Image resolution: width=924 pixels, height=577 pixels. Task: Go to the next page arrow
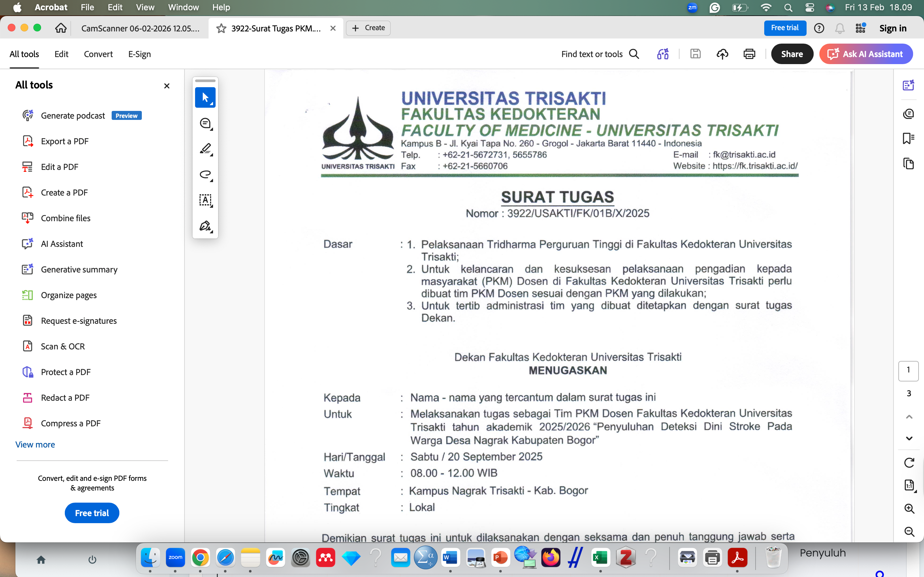(909, 439)
